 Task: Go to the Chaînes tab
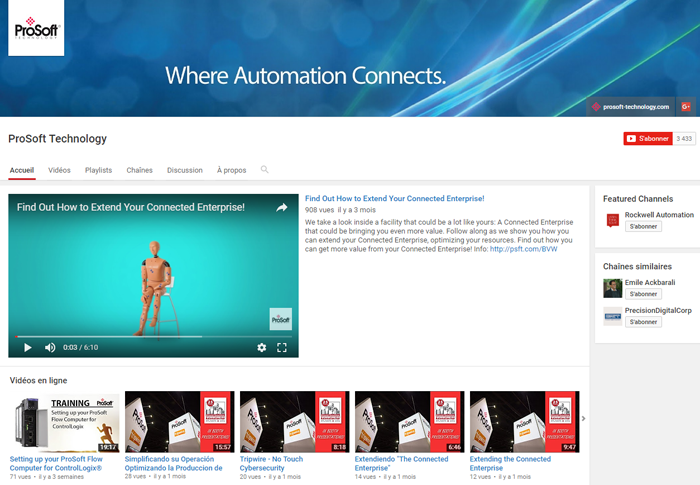tap(139, 170)
